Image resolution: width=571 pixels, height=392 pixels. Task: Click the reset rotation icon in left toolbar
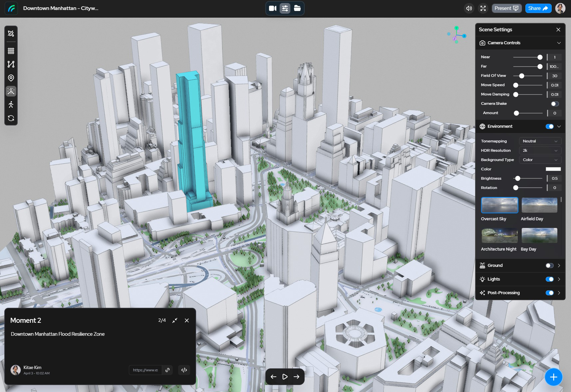(x=11, y=118)
